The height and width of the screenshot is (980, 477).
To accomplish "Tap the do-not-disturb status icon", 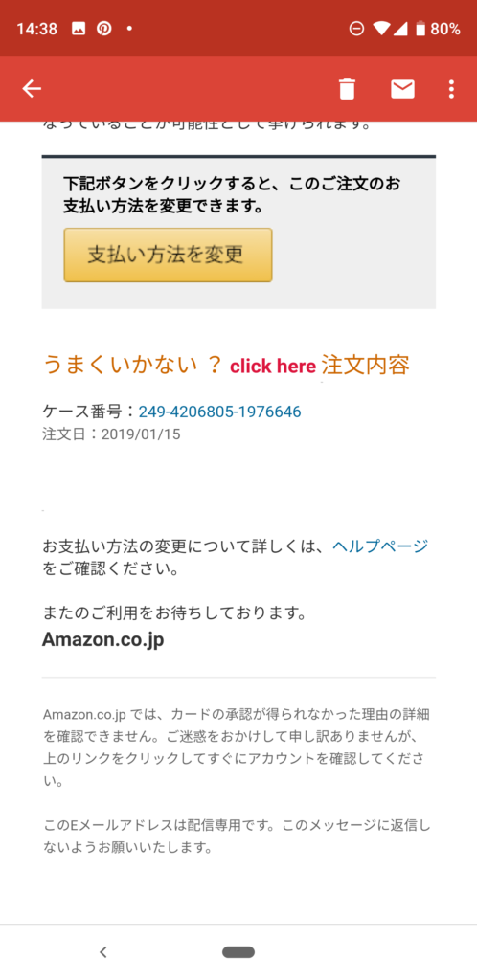I will [x=356, y=29].
